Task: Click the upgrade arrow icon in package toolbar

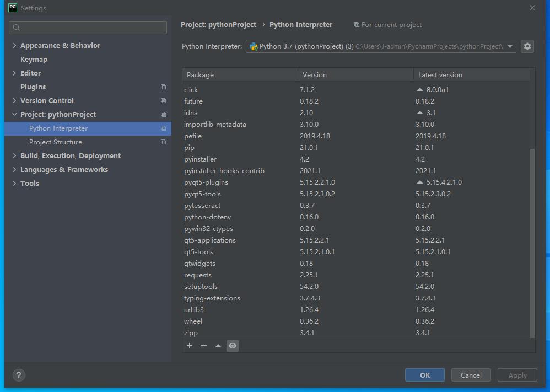Action: point(218,346)
